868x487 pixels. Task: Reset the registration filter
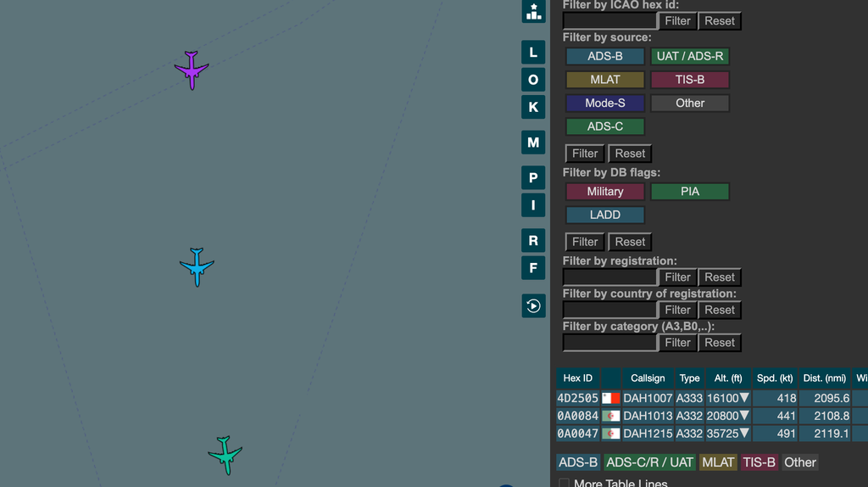click(x=719, y=277)
